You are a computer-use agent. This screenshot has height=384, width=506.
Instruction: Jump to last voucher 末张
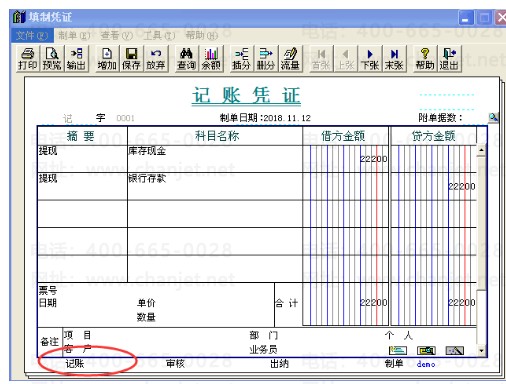point(394,59)
